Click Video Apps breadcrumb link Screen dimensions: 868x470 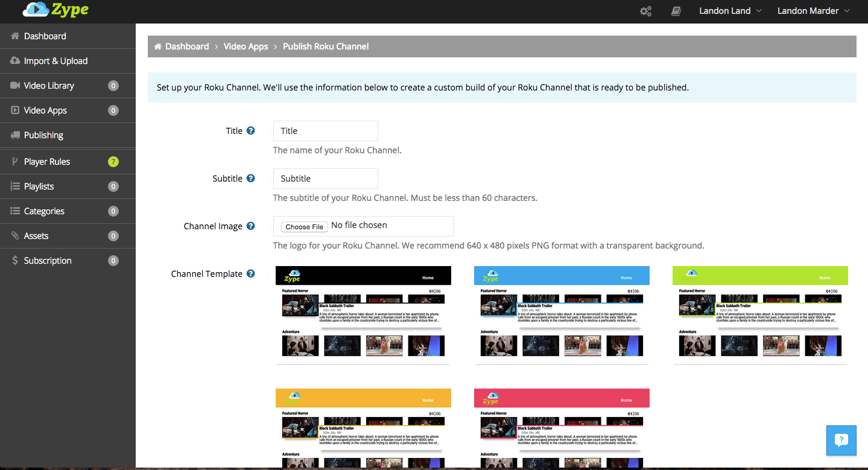pyautogui.click(x=246, y=46)
